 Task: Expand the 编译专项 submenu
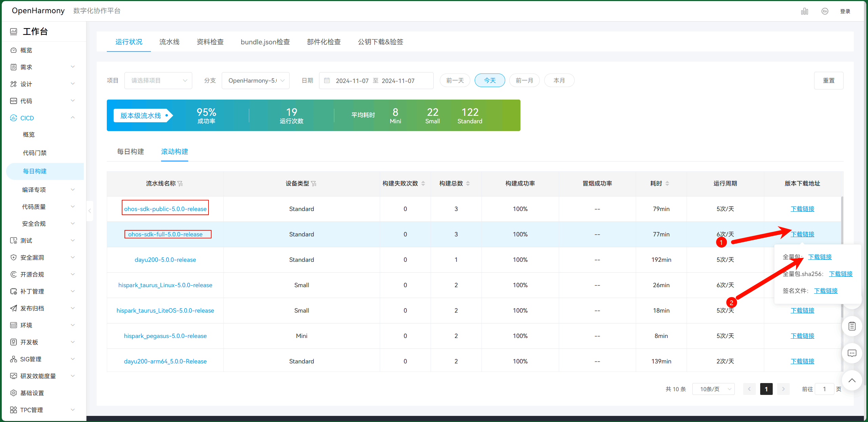tap(73, 190)
